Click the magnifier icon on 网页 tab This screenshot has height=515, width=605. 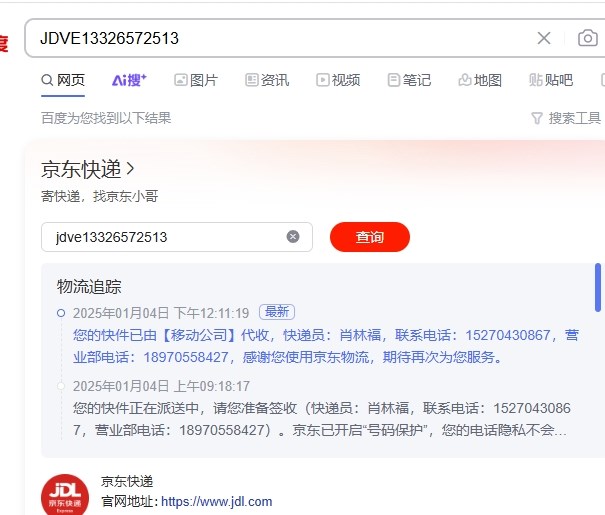click(x=47, y=80)
